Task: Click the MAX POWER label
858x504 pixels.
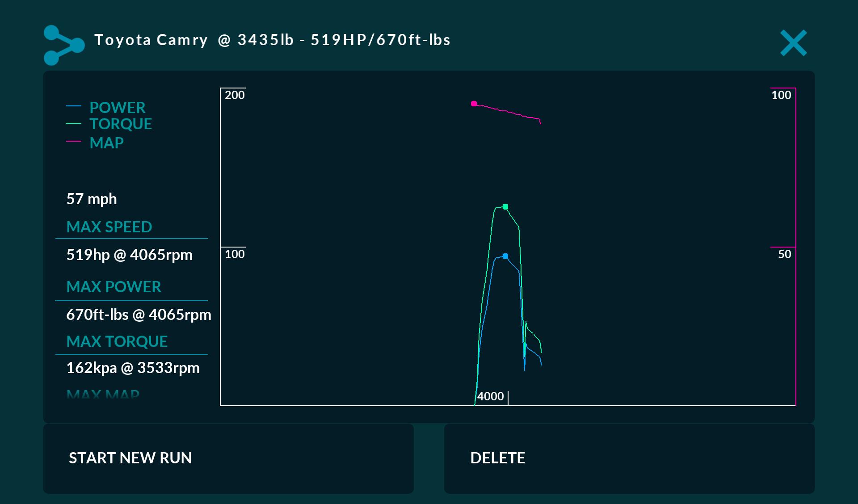Action: (114, 287)
